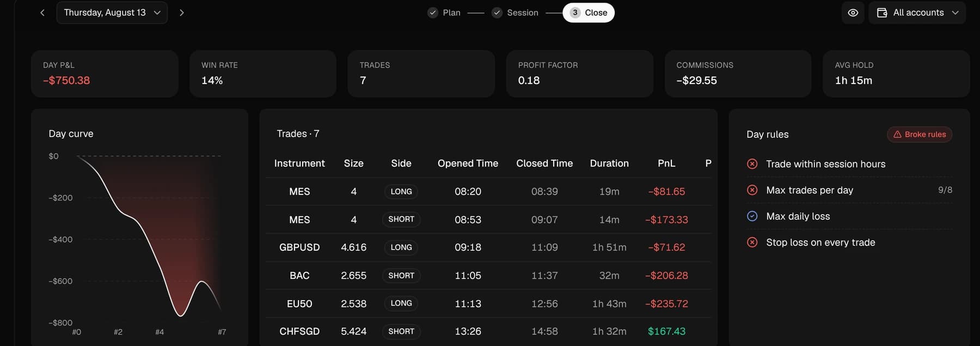
Task: Sort trades by Instrument column header
Action: pyautogui.click(x=299, y=163)
